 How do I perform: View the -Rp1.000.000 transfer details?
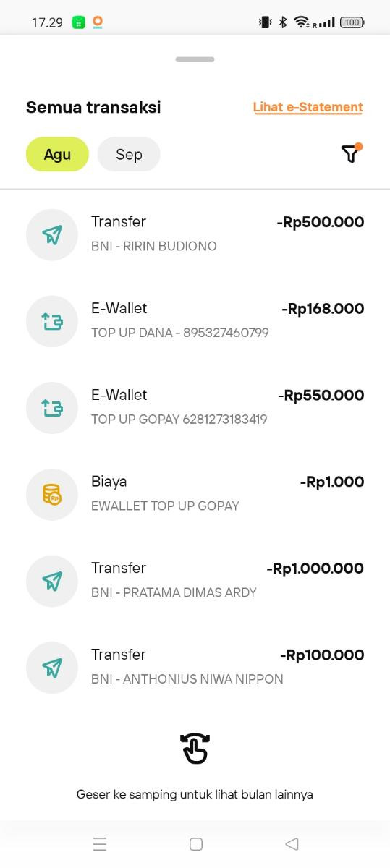point(195,580)
